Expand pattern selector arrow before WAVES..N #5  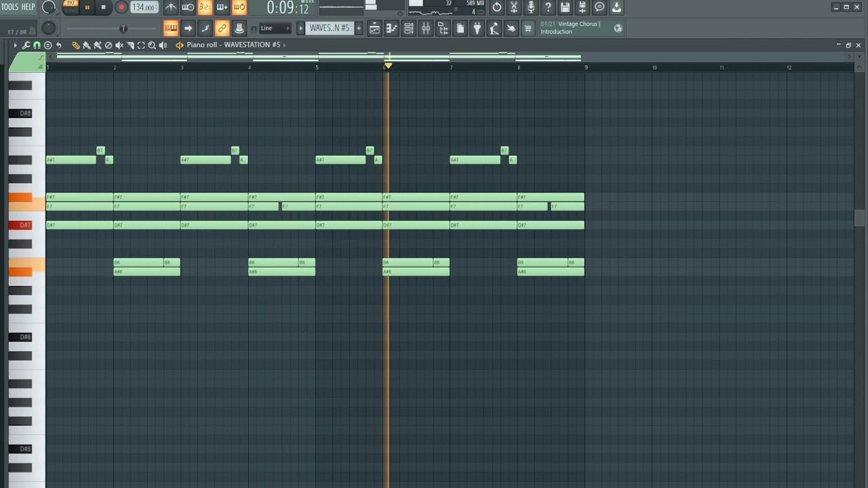pos(300,28)
